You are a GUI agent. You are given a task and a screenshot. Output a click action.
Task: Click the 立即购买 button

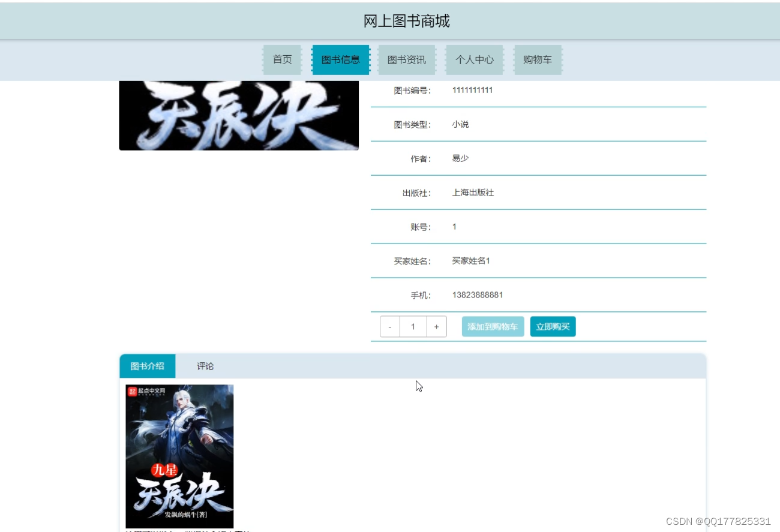pos(553,327)
